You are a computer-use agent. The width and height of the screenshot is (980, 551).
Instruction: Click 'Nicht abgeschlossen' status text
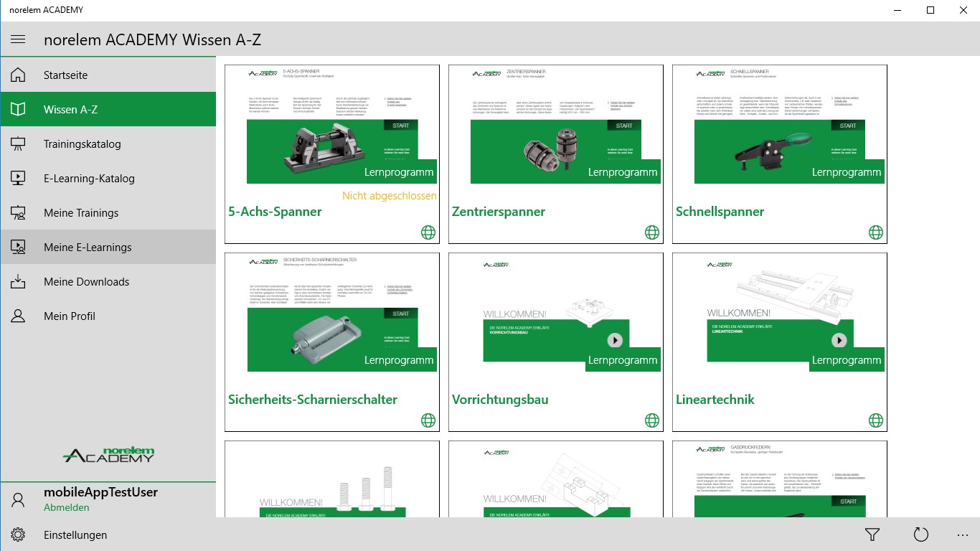(390, 196)
